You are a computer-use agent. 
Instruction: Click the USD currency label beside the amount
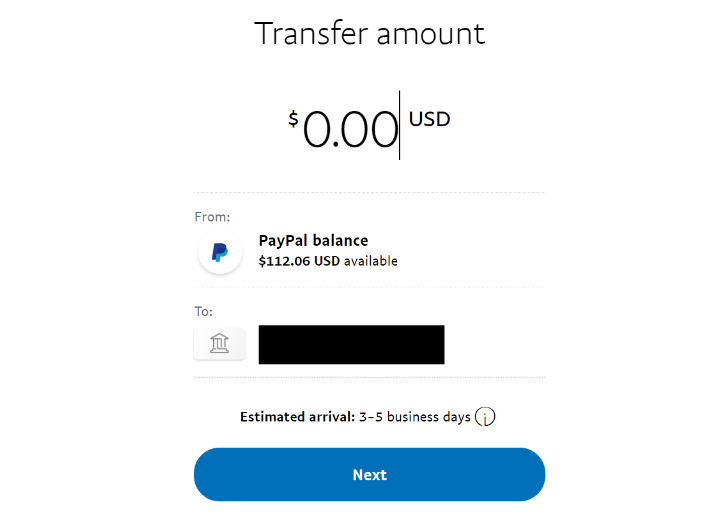coord(430,120)
